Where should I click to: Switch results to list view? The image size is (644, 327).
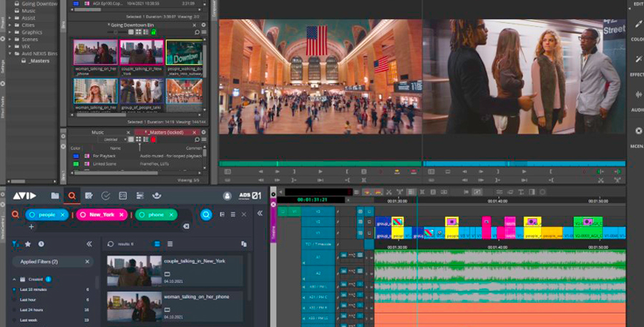click(x=170, y=244)
